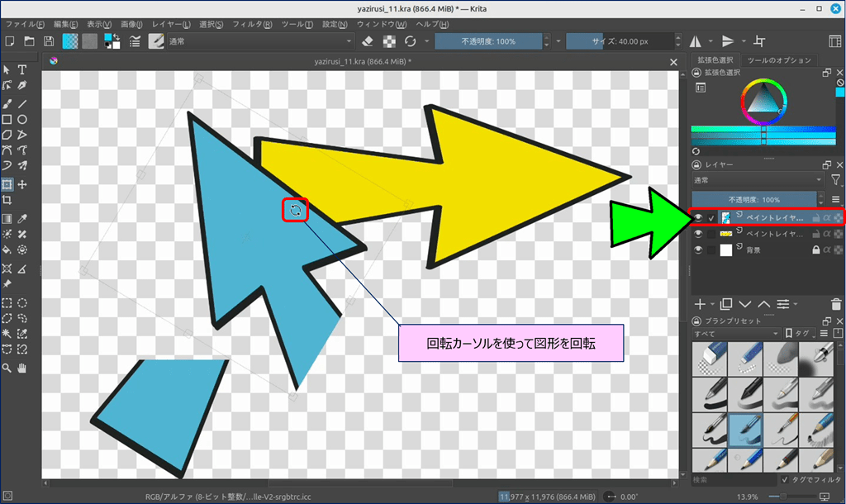The height and width of the screenshot is (504, 846).
Task: Select the Text tool in the toolbox
Action: [x=22, y=69]
